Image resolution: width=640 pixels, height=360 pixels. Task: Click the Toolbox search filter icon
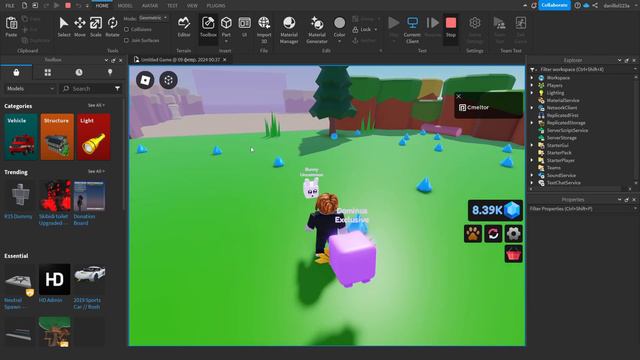(x=117, y=89)
